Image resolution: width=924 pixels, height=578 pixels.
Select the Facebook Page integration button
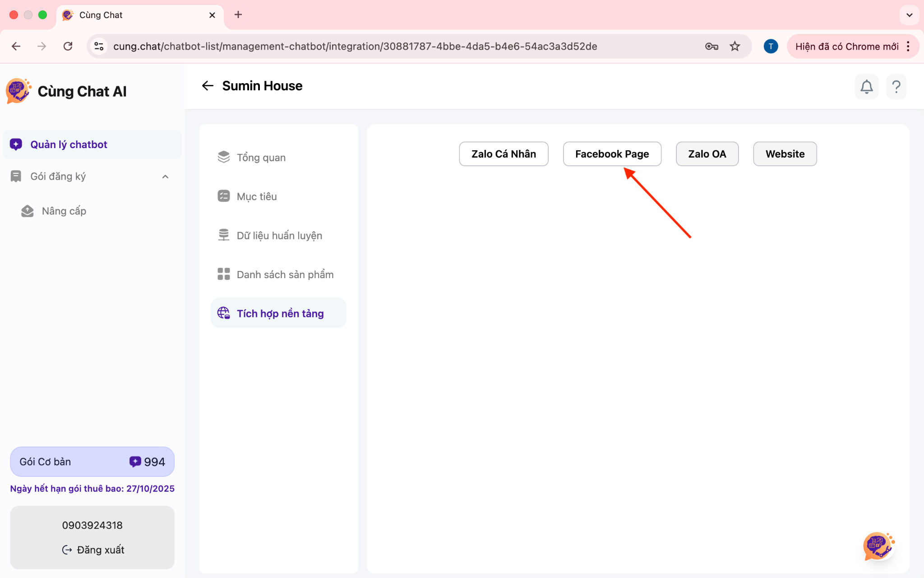[x=612, y=154]
